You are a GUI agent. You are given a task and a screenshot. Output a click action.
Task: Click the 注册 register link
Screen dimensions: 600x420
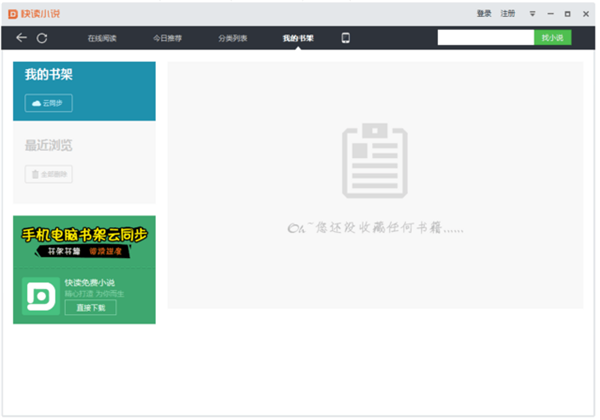point(508,14)
